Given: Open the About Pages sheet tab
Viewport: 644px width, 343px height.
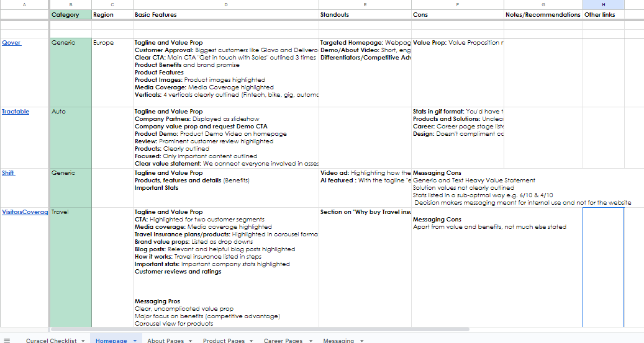Looking at the screenshot, I should tap(166, 340).
